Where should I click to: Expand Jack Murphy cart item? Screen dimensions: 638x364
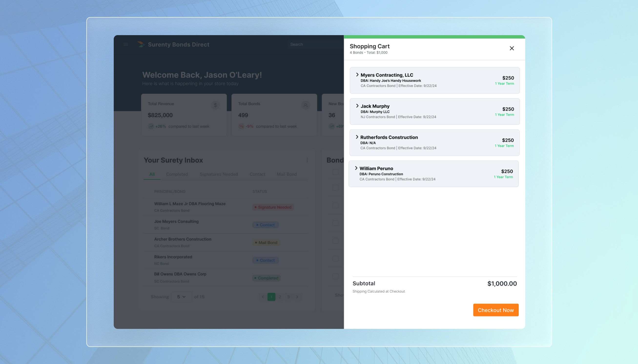(x=357, y=106)
